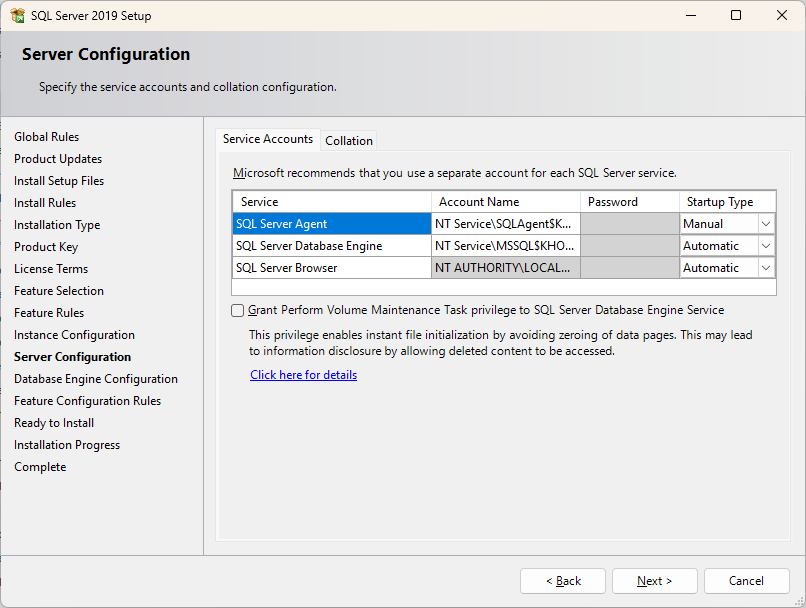Click the Password column header
Screen dimensions: 806x608
click(x=630, y=202)
